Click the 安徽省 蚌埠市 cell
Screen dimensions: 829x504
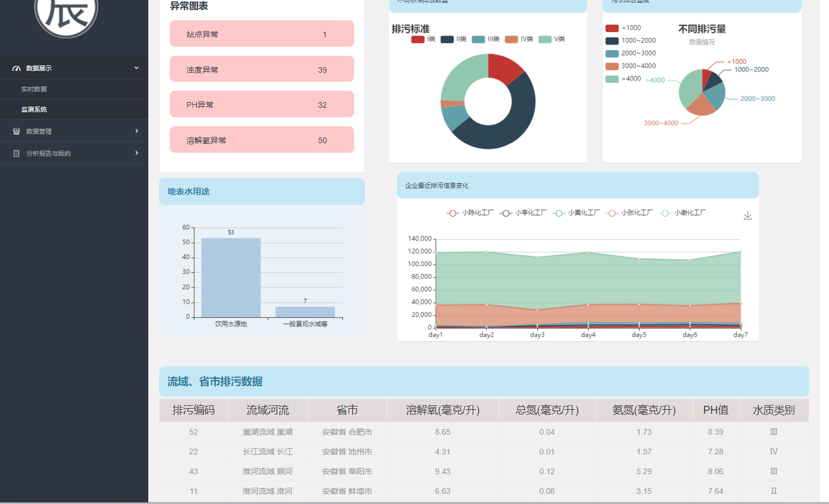click(347, 491)
